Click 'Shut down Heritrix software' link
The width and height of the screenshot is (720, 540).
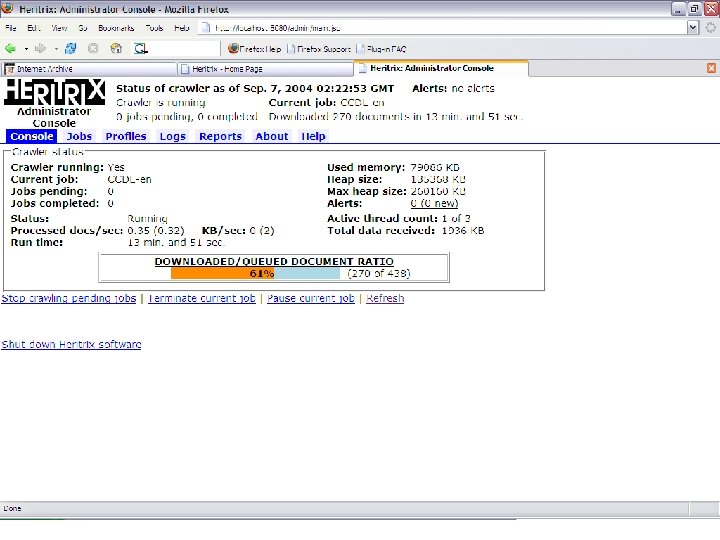coord(71,344)
